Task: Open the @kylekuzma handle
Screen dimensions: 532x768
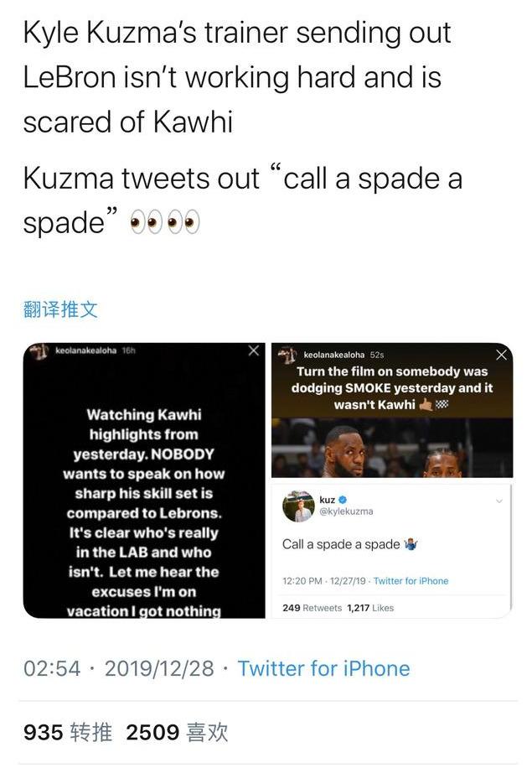Action: pos(346,511)
